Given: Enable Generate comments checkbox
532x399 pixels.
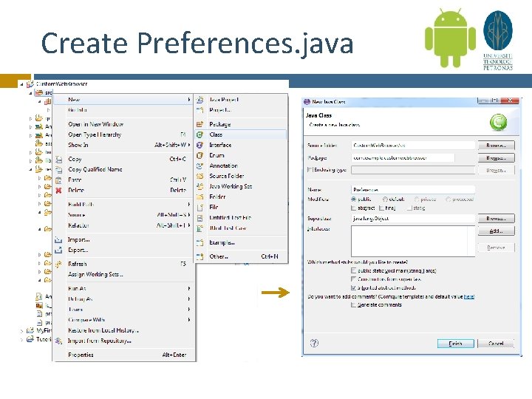Looking at the screenshot, I should pos(353,304).
